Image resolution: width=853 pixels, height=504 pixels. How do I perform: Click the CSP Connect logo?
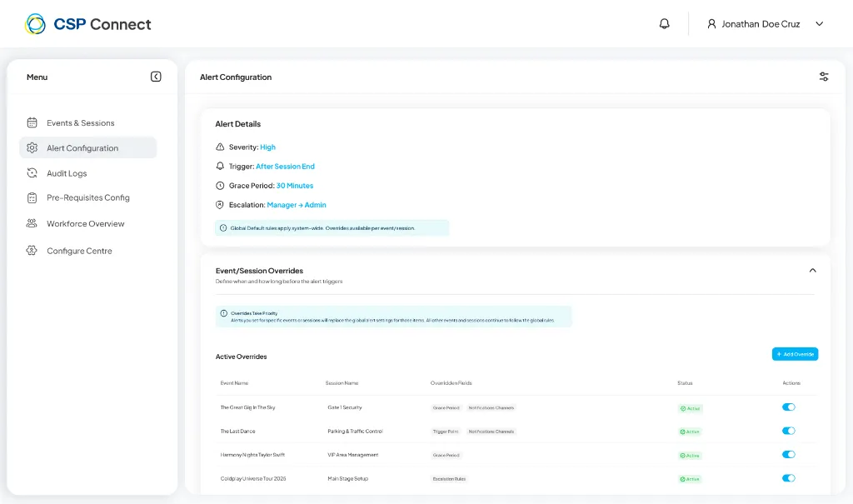pos(88,24)
